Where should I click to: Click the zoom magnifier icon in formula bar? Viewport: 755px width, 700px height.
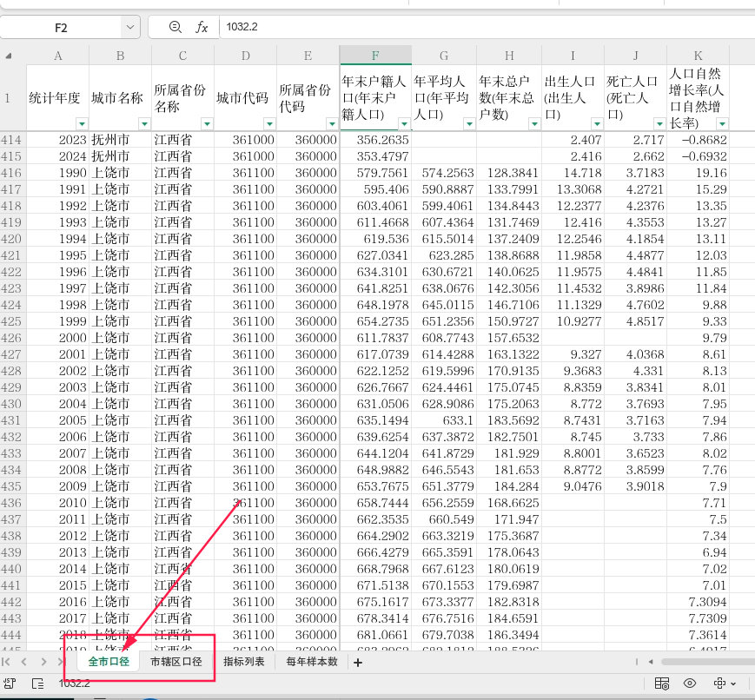click(x=176, y=27)
